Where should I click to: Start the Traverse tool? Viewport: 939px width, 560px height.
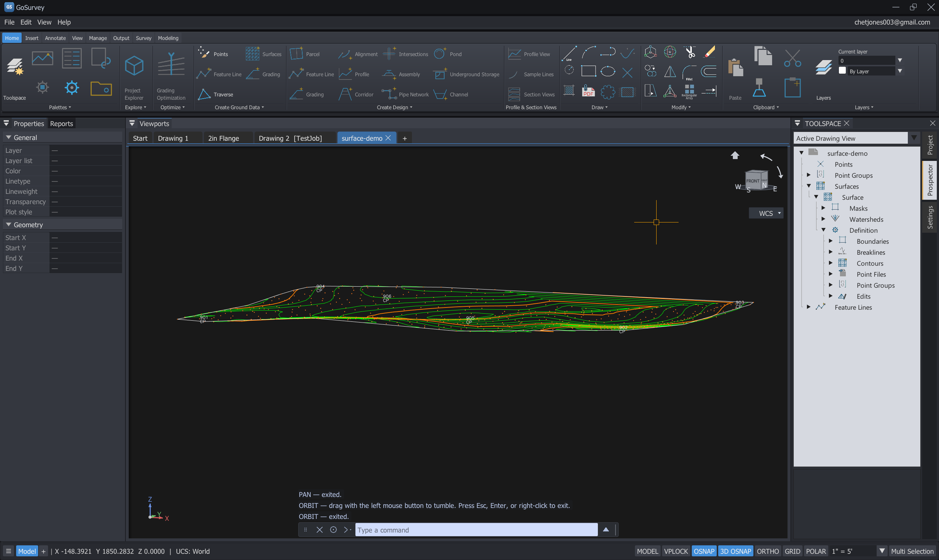point(215,94)
